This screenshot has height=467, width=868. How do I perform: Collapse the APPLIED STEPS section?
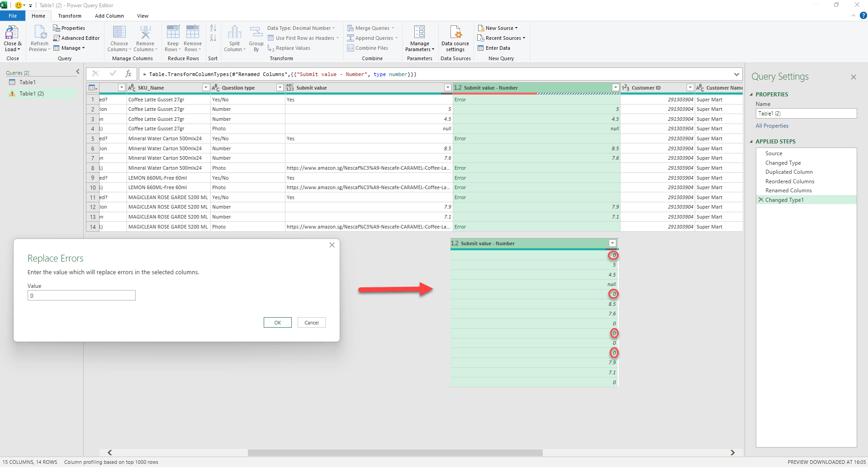click(751, 142)
